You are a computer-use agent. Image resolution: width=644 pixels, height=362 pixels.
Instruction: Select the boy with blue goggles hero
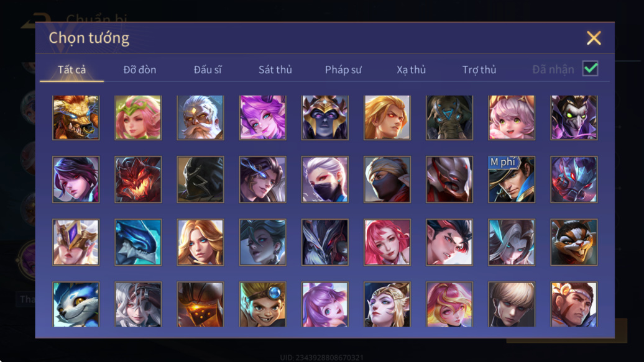(x=262, y=304)
